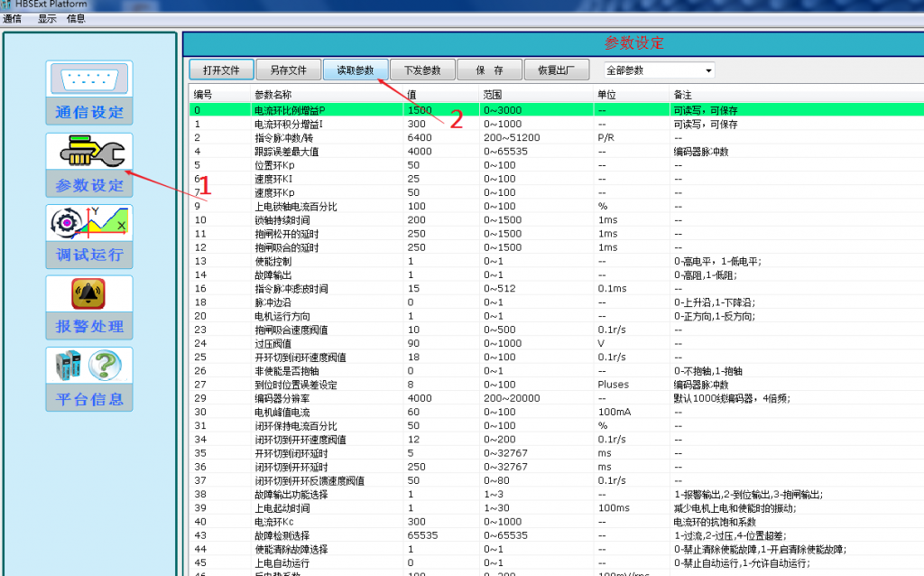Click the 恢复出厂 button
Viewport: 924px width, 576px height.
(556, 70)
